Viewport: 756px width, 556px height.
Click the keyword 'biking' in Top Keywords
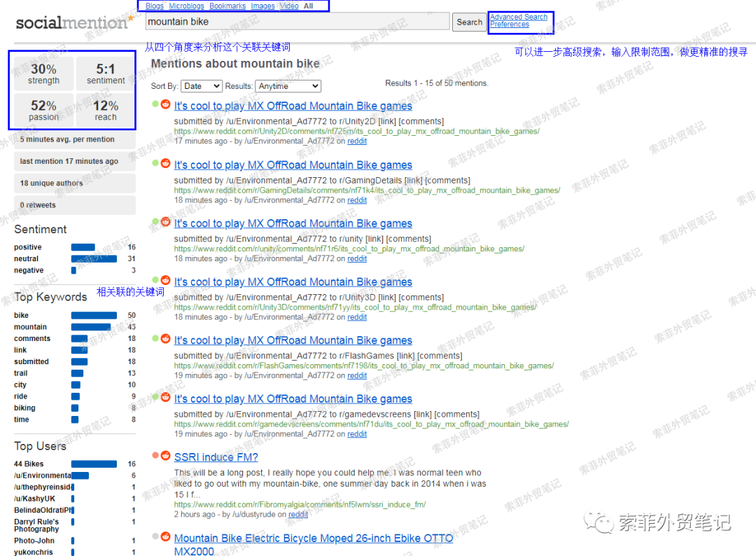24,408
